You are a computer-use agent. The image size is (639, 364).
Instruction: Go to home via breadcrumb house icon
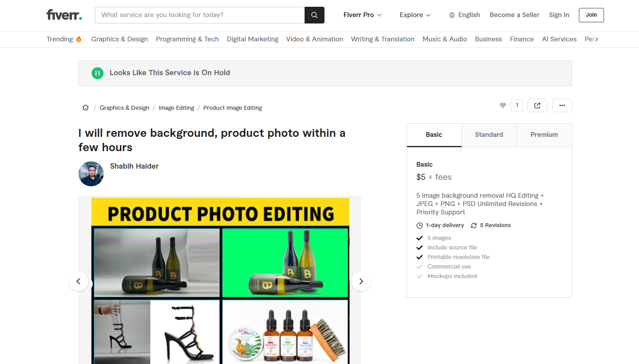coord(86,108)
